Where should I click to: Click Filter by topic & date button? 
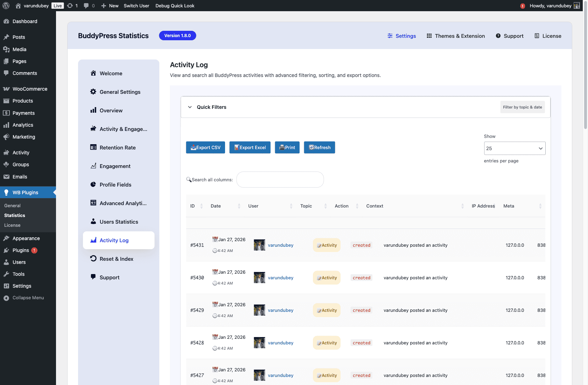coord(522,107)
